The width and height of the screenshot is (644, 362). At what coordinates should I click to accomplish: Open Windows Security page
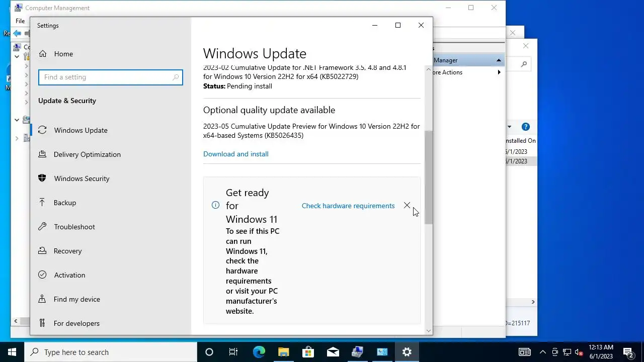[82, 178]
